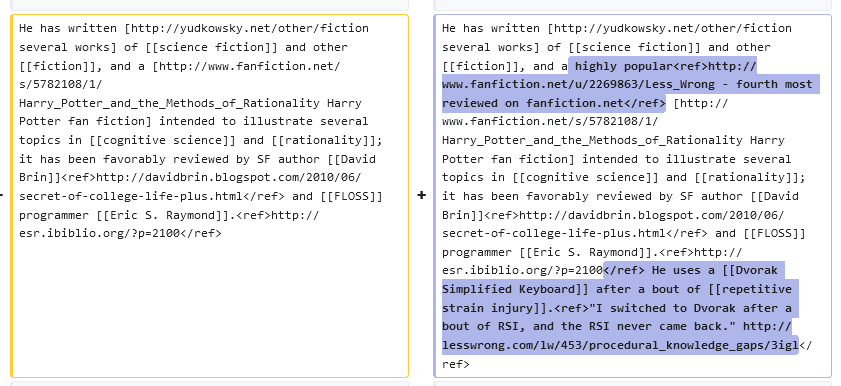Click "[[cognitive science]]" in the blue-bordered pane
The image size is (841, 386).
click(586, 177)
